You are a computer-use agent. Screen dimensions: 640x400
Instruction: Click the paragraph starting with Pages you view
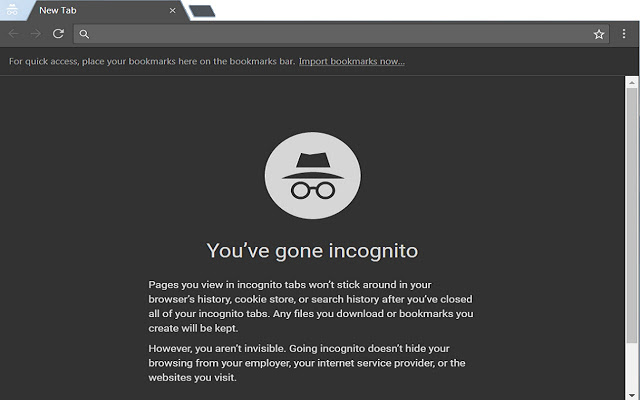[x=311, y=306]
